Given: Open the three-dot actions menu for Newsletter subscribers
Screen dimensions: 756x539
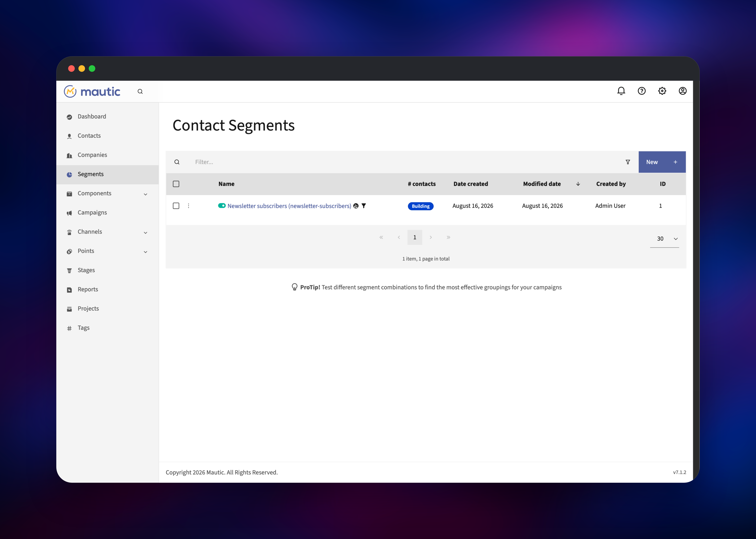Looking at the screenshot, I should (189, 206).
